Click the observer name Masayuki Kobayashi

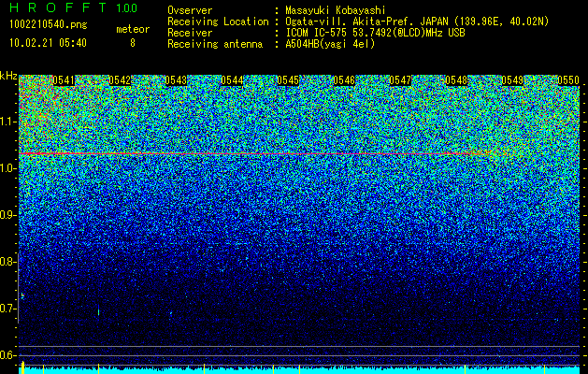336,10
